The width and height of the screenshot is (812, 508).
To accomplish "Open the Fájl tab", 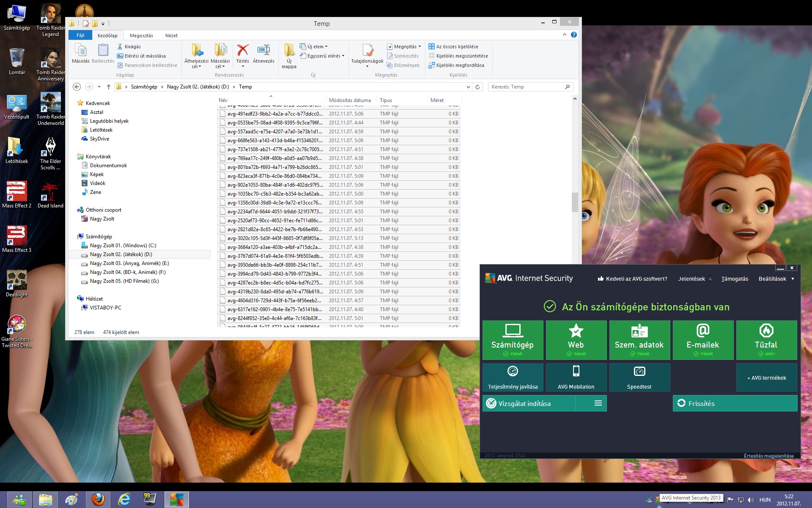I will coord(80,35).
